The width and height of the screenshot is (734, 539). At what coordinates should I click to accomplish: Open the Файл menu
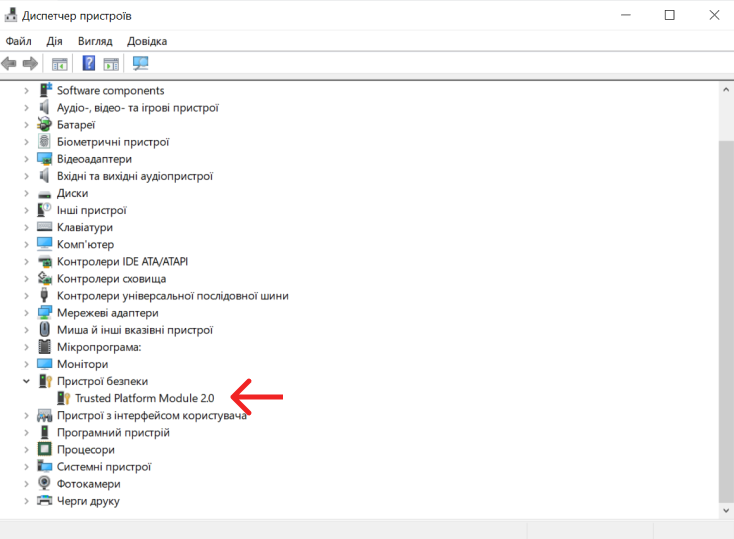tap(18, 41)
